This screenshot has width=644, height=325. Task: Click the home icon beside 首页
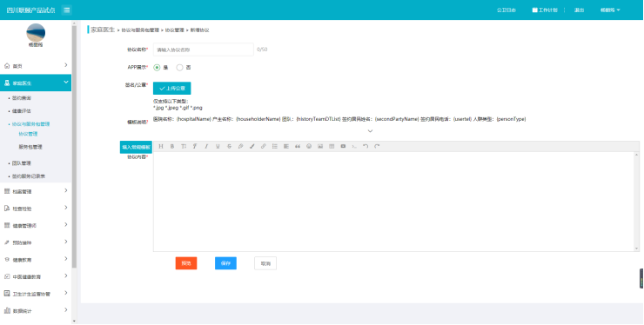tap(7, 66)
